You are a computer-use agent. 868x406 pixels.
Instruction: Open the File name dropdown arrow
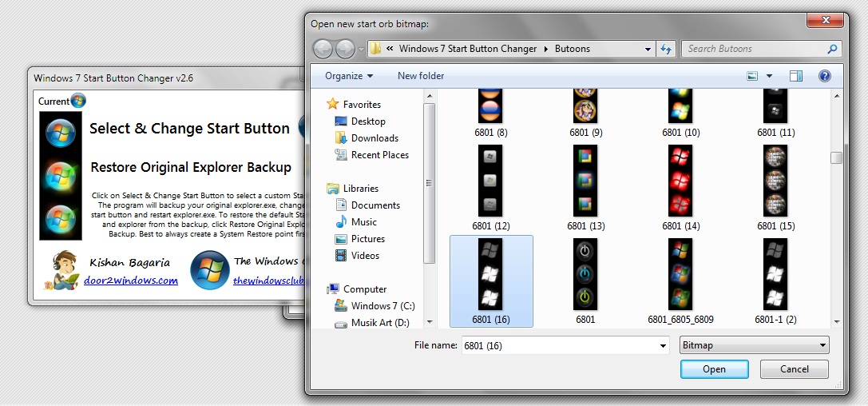pos(664,345)
